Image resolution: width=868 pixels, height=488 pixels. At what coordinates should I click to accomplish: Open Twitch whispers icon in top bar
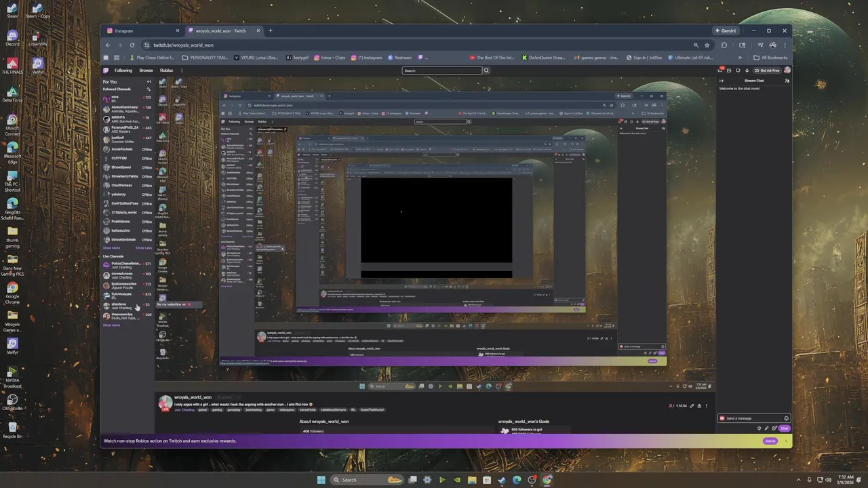click(x=738, y=70)
